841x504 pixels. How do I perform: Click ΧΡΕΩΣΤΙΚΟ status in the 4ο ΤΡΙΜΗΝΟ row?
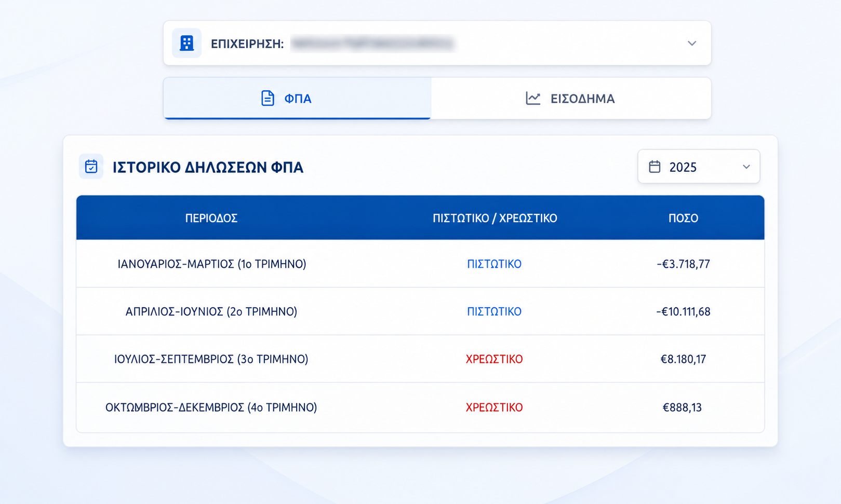pos(494,407)
